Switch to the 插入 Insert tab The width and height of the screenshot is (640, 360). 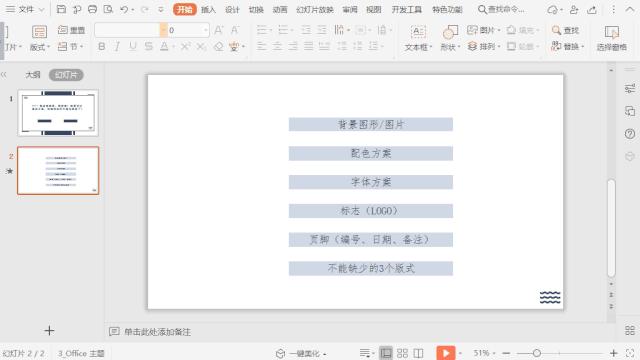click(x=208, y=9)
